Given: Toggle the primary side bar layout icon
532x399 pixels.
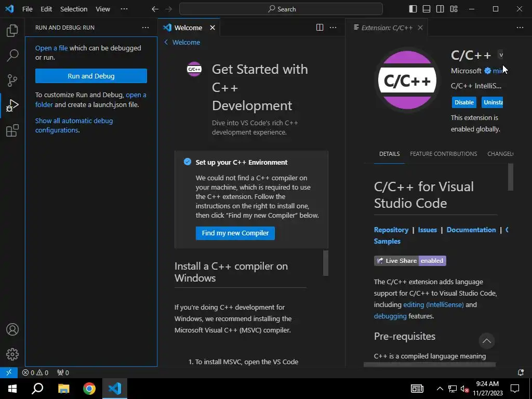Looking at the screenshot, I should click(413, 9).
